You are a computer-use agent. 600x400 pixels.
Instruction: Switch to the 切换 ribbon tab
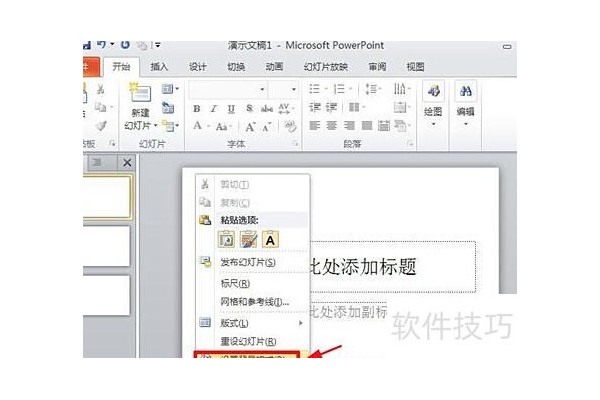236,67
